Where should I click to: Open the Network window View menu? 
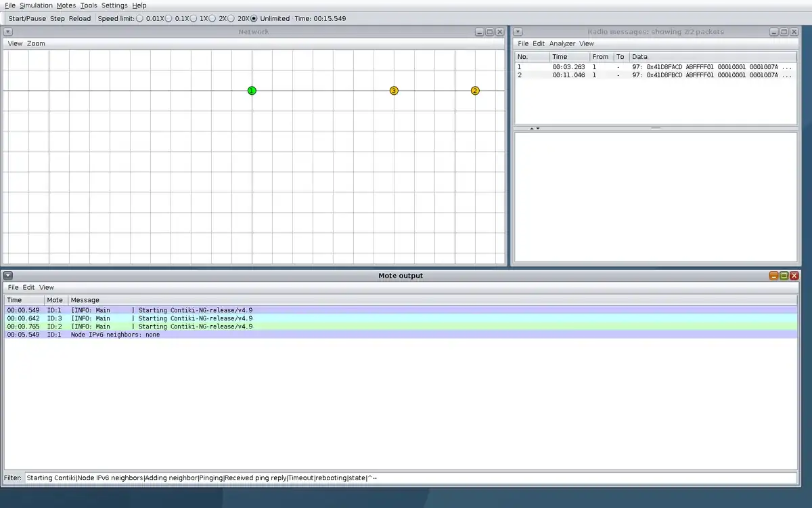point(15,43)
